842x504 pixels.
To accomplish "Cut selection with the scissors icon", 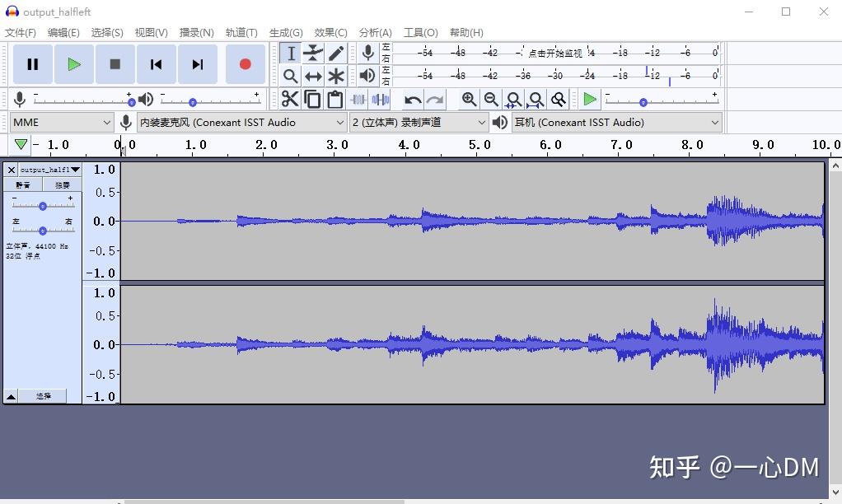I will tap(290, 100).
